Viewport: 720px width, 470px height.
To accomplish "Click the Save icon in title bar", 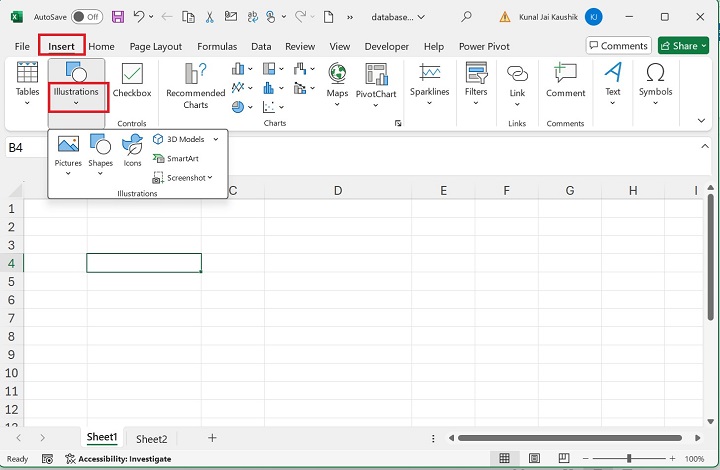I will [118, 17].
